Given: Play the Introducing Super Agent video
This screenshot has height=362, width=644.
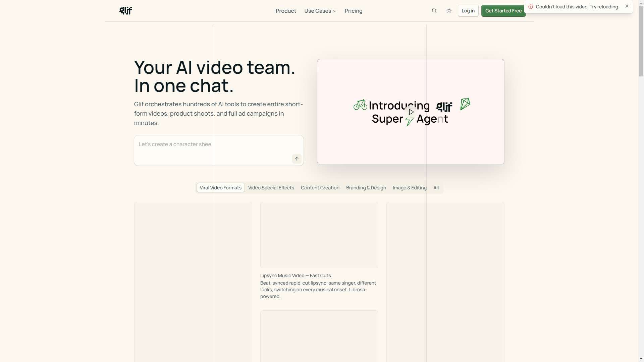Looking at the screenshot, I should 411,112.
